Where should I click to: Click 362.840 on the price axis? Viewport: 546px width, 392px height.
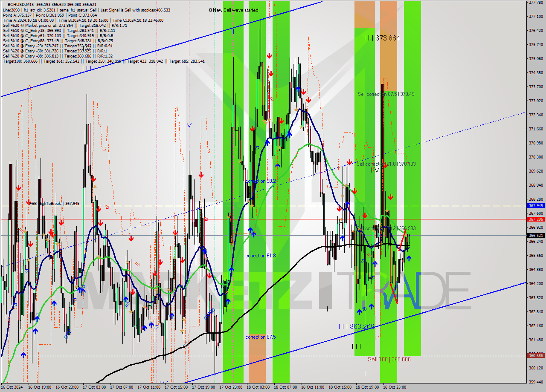click(x=536, y=311)
